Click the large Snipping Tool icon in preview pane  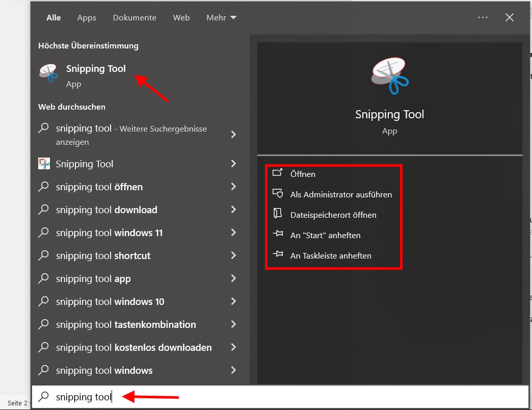point(389,76)
